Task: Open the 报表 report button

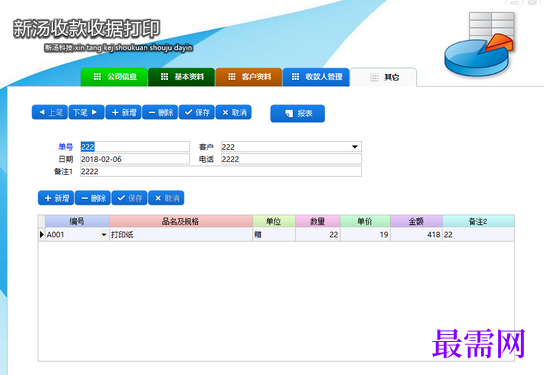Action: pos(298,113)
